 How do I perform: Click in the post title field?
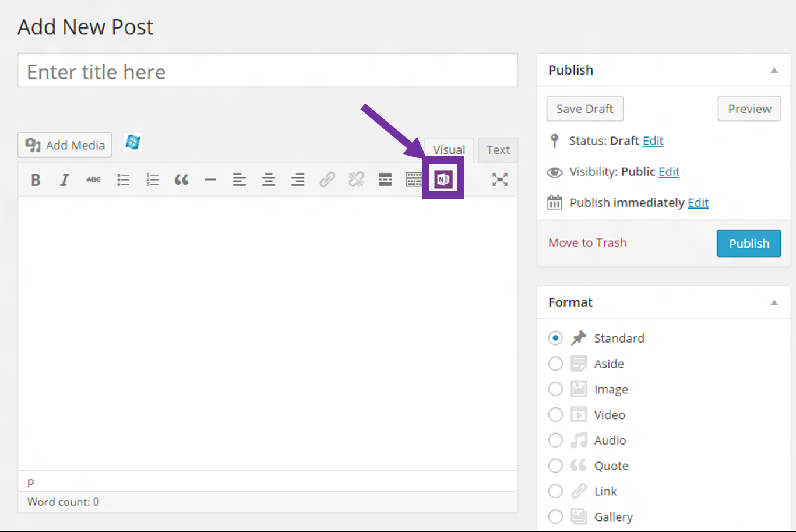coord(267,72)
